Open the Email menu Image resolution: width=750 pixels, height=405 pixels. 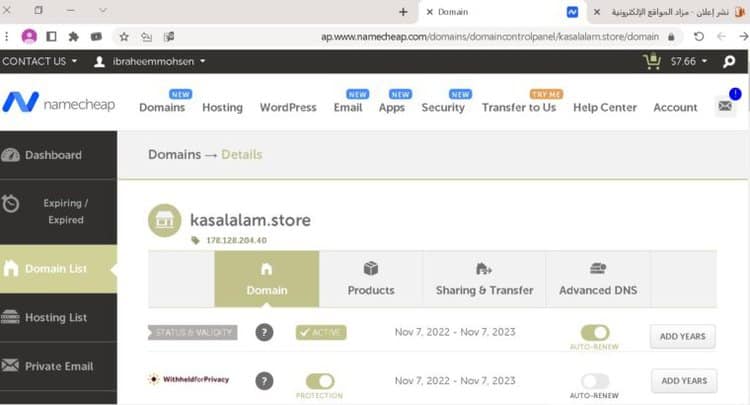pos(348,108)
